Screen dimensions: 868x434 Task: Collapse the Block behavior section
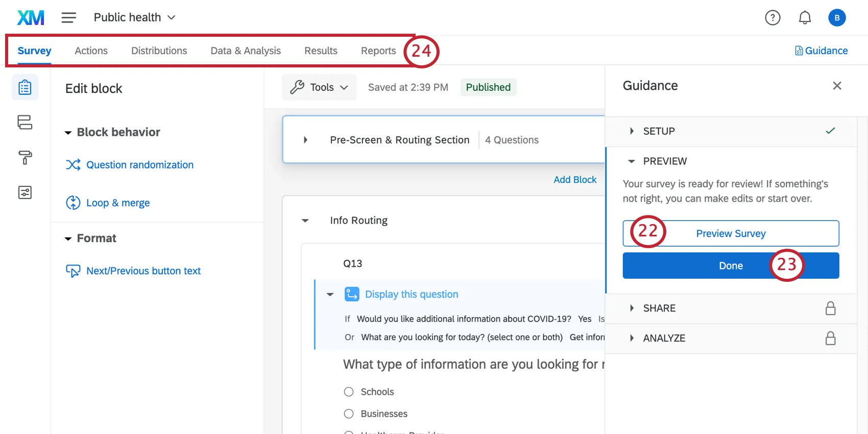tap(68, 133)
